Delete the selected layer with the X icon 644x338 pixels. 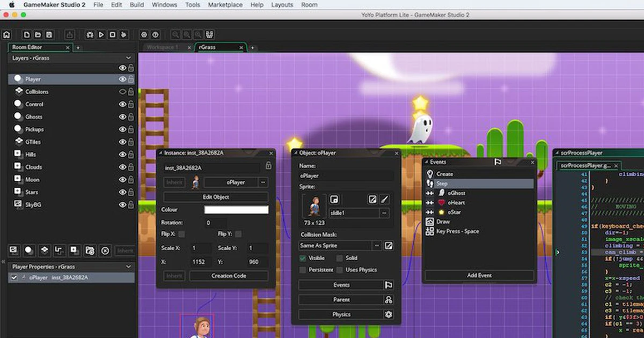(105, 250)
